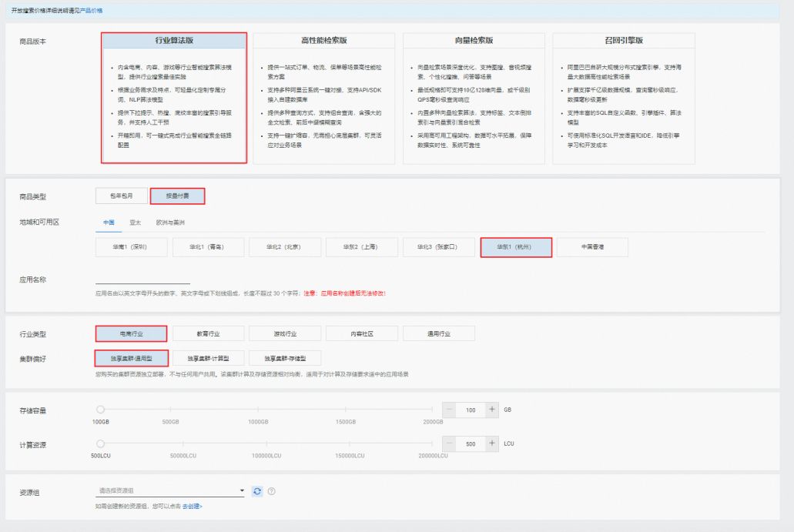Click the compute resource slider handle
The height and width of the screenshot is (532, 794).
pyautogui.click(x=100, y=443)
